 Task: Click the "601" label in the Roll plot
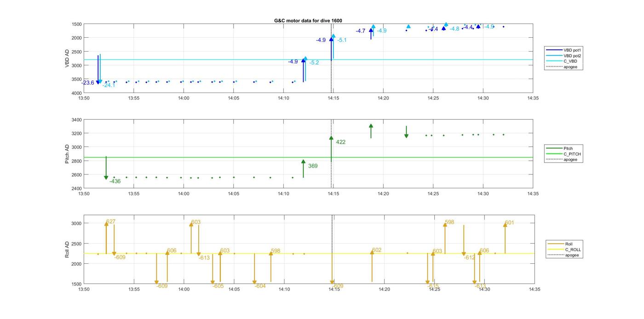pyautogui.click(x=509, y=223)
